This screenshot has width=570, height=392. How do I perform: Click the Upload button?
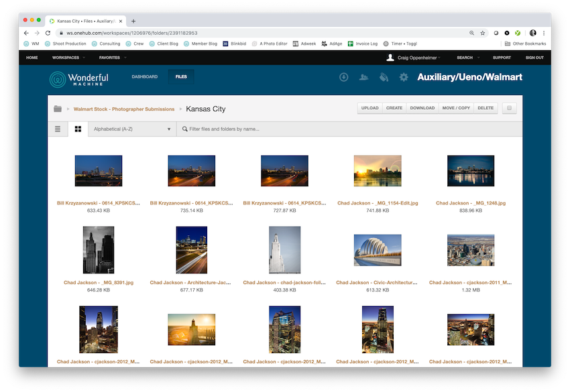click(x=369, y=108)
